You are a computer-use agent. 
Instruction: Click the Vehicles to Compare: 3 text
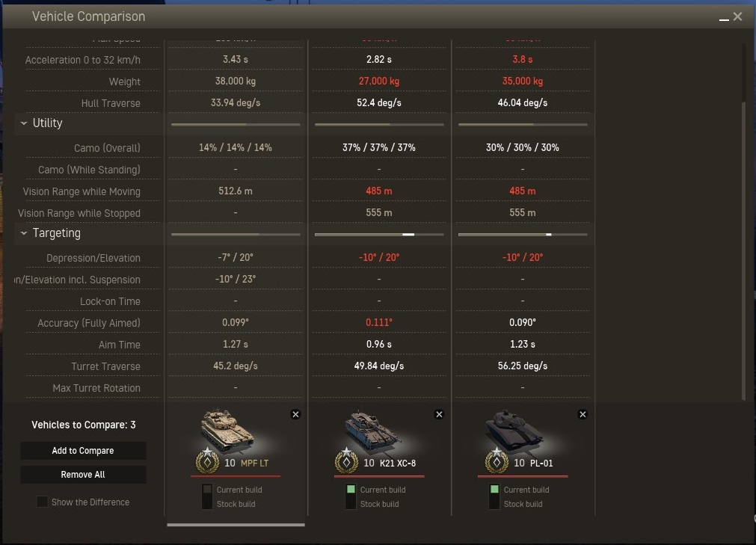click(x=84, y=425)
